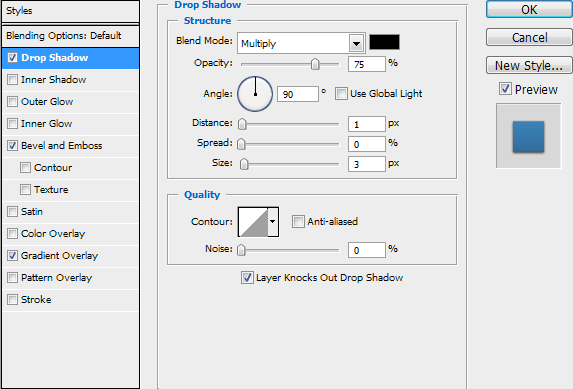Toggle Use Global Light checkbox
This screenshot has width=573, height=389.
(x=341, y=94)
